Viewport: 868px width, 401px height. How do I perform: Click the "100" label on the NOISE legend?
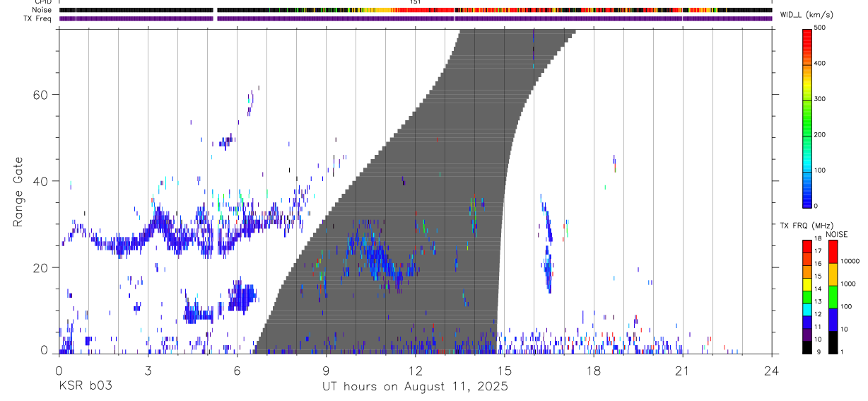[x=845, y=306]
